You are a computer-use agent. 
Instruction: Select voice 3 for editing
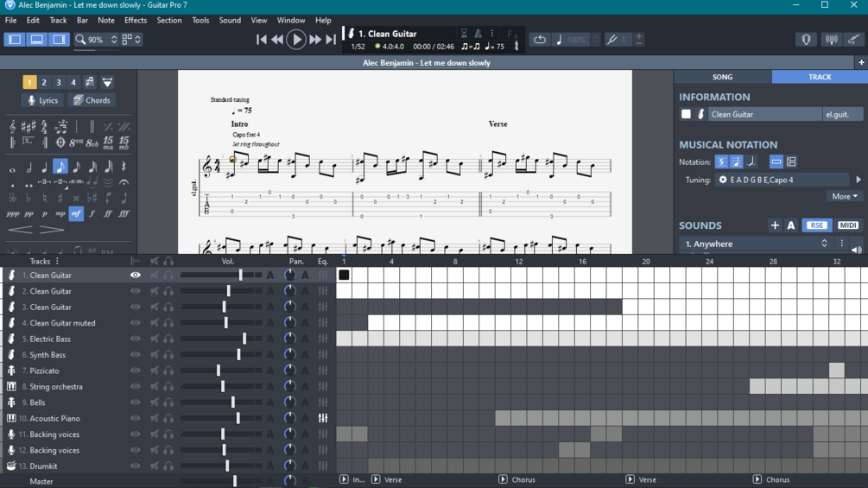pos(58,82)
